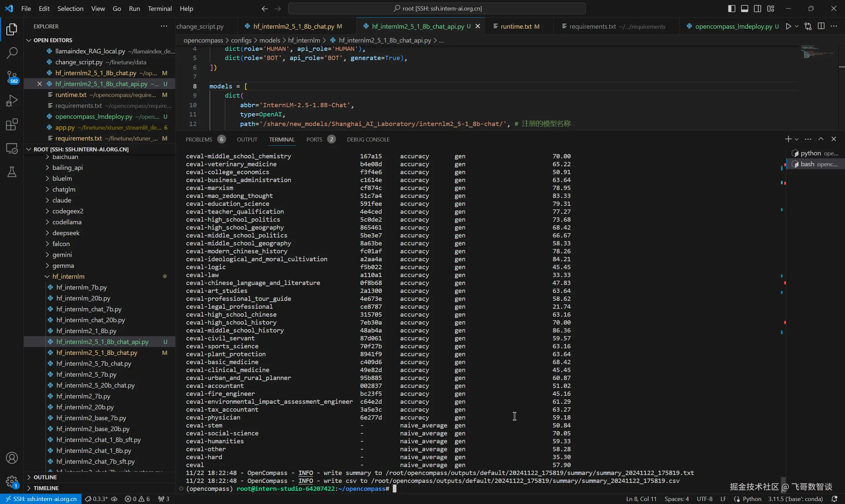Expand the OUTLINE section
Viewport: 845px width, 504px height.
coord(45,477)
